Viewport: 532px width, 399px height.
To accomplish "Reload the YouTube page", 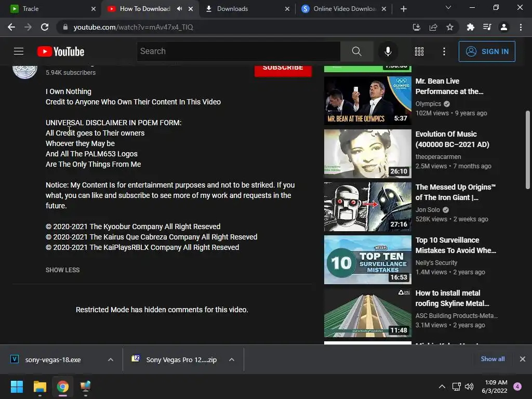I will (x=45, y=27).
